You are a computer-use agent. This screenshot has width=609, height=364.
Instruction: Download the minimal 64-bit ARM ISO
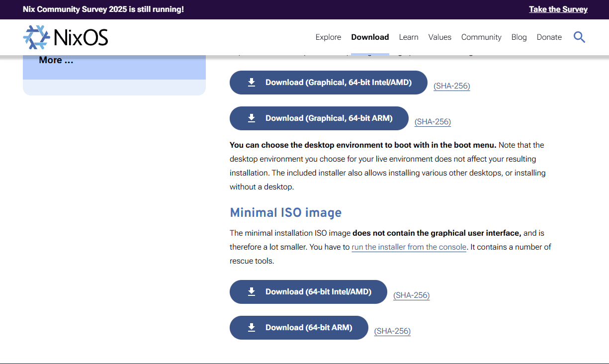[298, 327]
